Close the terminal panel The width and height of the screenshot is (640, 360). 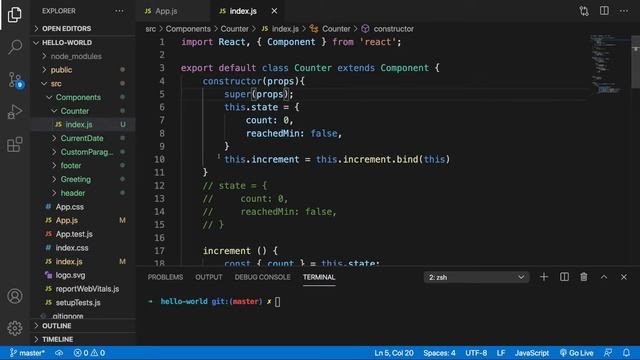click(624, 277)
